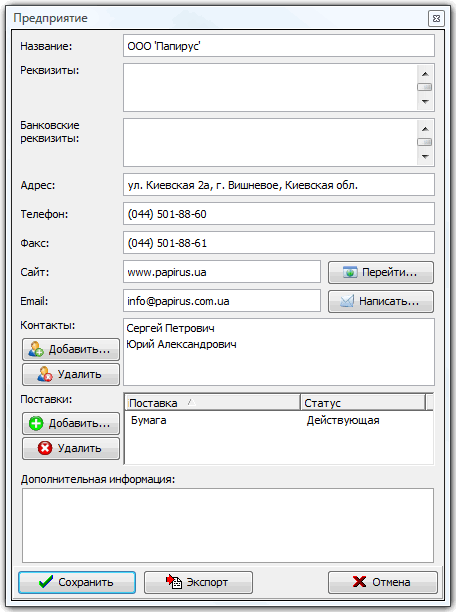The width and height of the screenshot is (456, 612).
Task: Add a contact with Добавить under Контакты
Action: pos(71,349)
